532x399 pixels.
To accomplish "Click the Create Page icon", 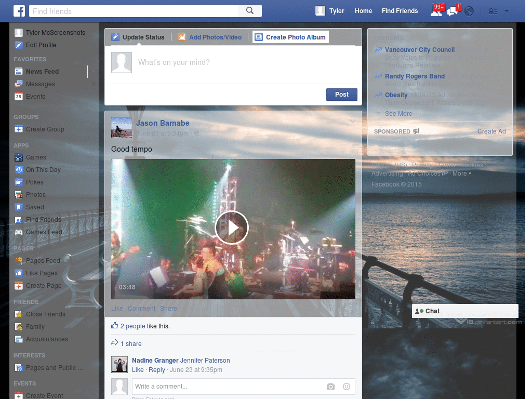I will [19, 286].
